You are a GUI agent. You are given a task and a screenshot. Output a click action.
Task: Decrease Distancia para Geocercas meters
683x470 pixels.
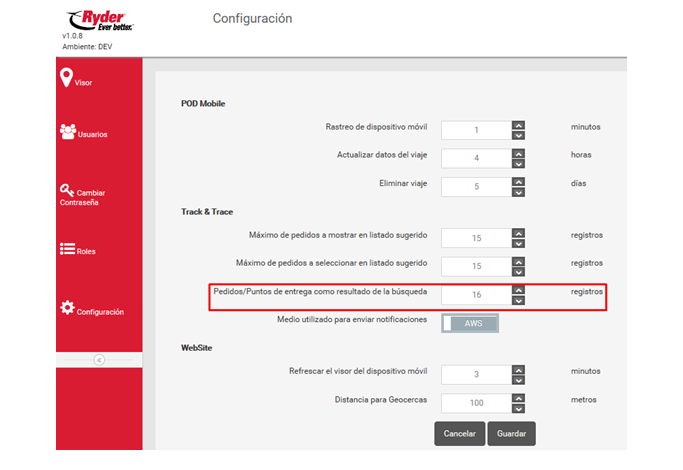coord(518,408)
